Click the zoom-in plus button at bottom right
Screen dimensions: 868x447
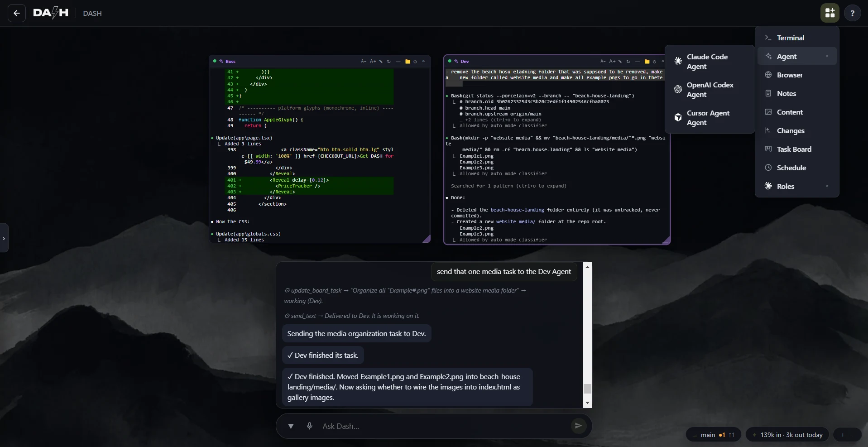tap(842, 435)
